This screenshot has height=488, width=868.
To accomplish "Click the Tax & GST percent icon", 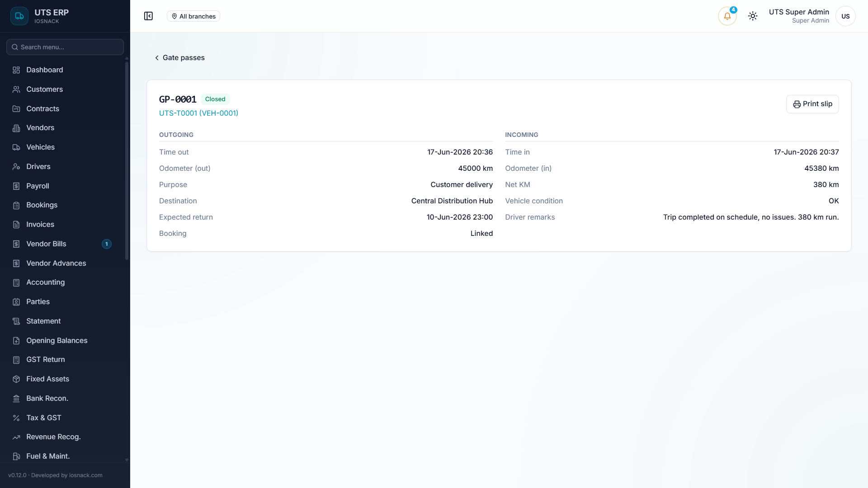I will coord(16,418).
